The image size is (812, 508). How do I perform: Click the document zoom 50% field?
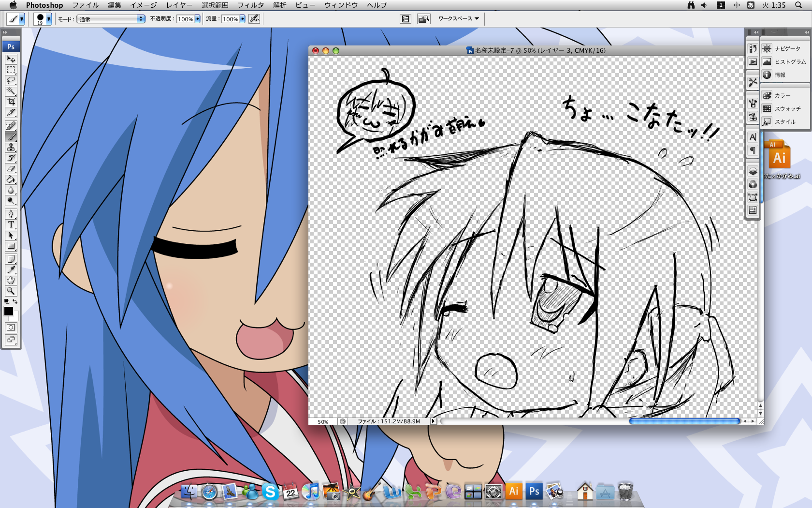click(x=323, y=421)
